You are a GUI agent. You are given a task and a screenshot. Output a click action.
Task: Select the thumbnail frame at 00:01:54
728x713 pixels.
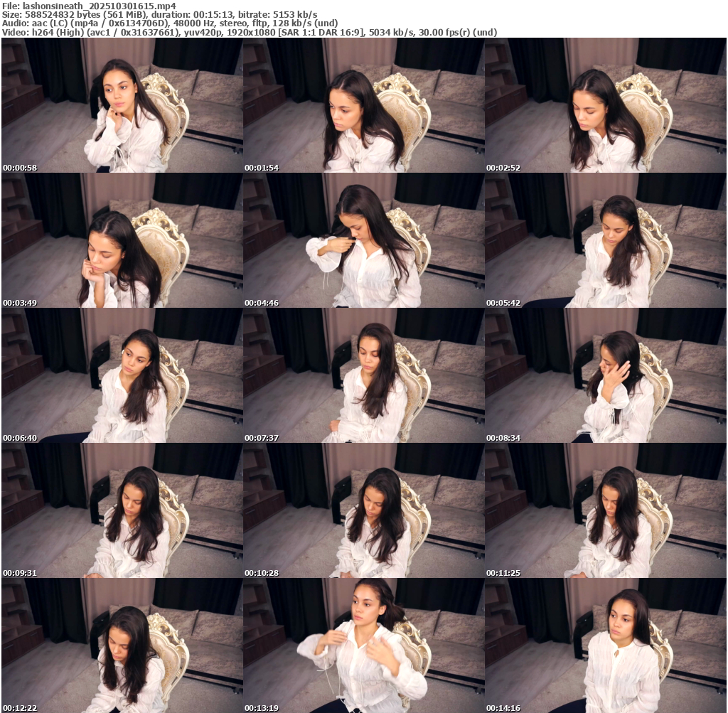click(x=364, y=105)
